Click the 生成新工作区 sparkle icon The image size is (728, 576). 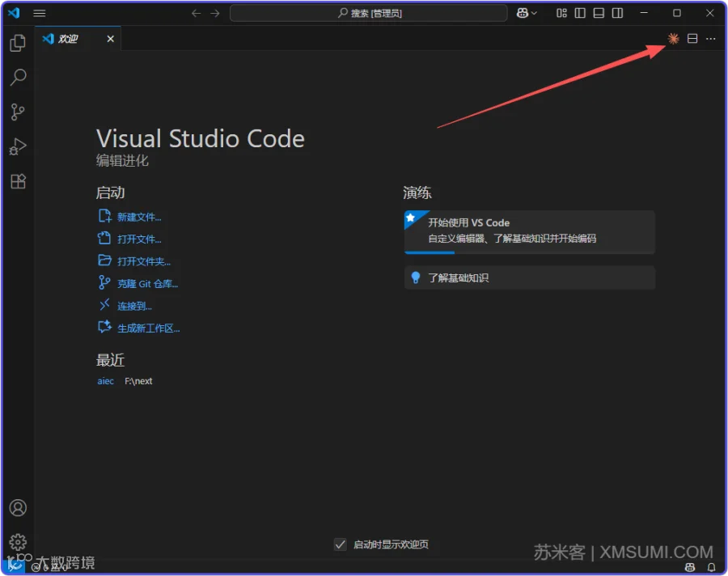pyautogui.click(x=105, y=327)
